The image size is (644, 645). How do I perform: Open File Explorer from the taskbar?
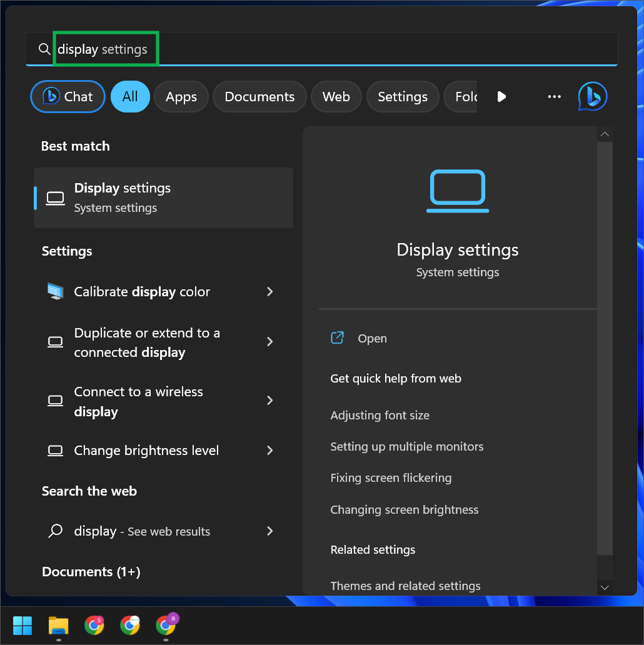click(x=58, y=625)
